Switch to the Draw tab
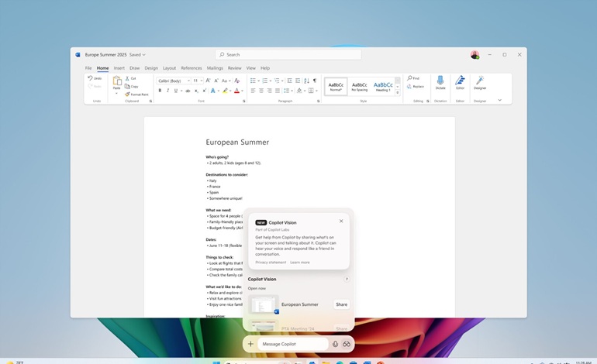This screenshot has width=597, height=364. click(x=134, y=68)
